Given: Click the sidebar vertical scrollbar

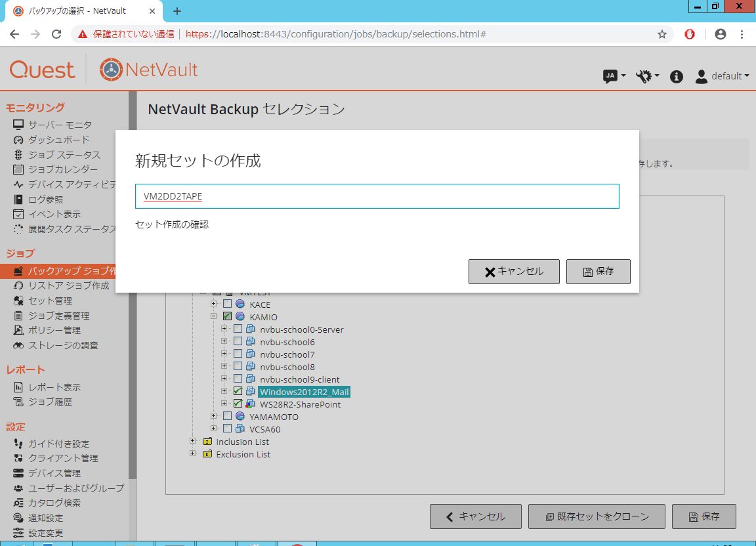Looking at the screenshot, I should (x=133, y=285).
